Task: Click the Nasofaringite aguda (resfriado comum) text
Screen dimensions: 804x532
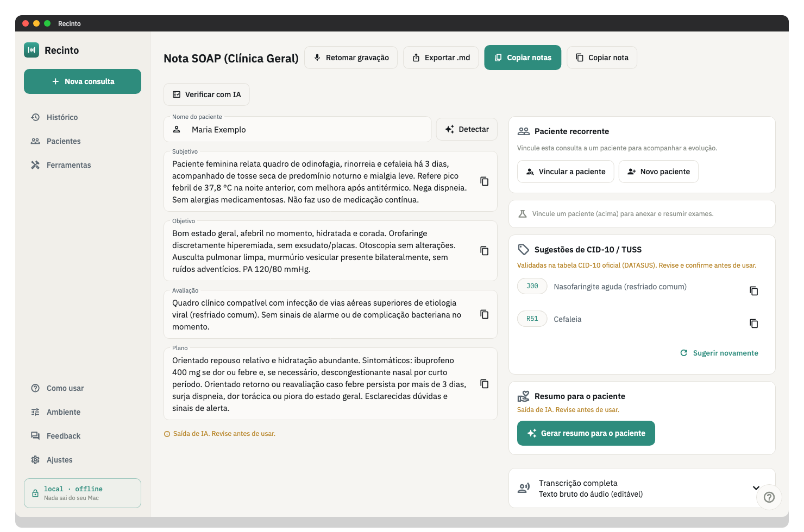Action: [620, 287]
